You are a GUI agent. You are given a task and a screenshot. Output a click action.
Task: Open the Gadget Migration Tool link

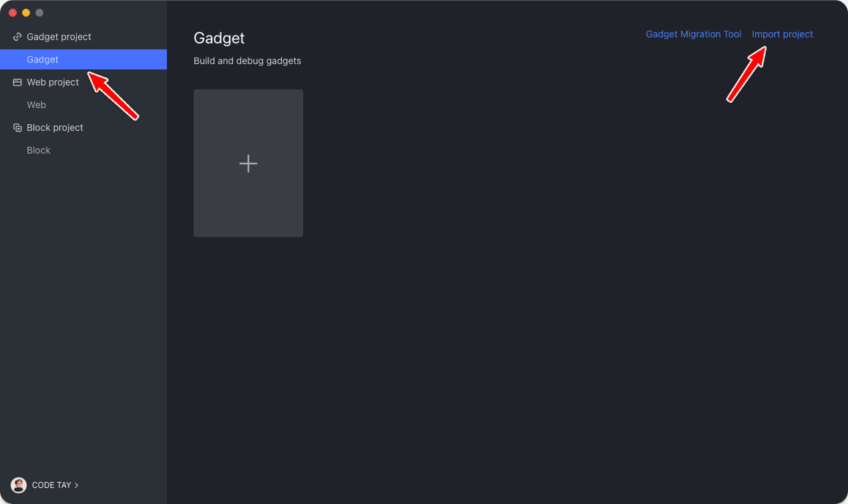coord(693,34)
